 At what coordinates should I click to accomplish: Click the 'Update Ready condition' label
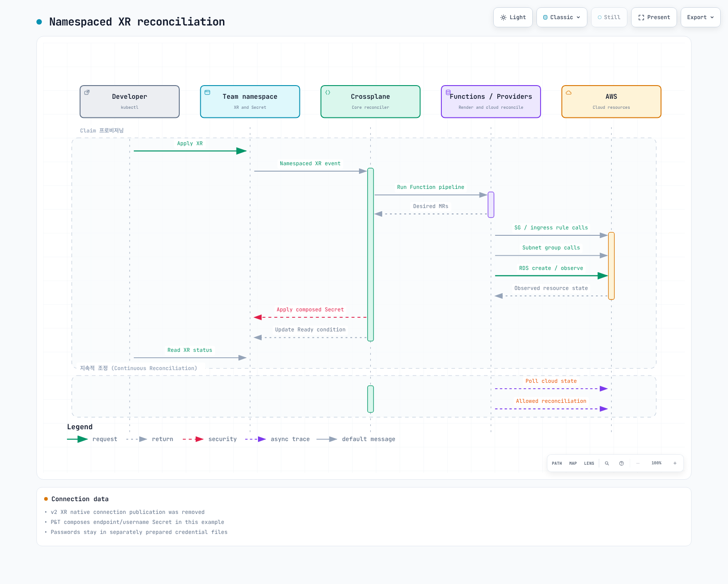pyautogui.click(x=310, y=330)
